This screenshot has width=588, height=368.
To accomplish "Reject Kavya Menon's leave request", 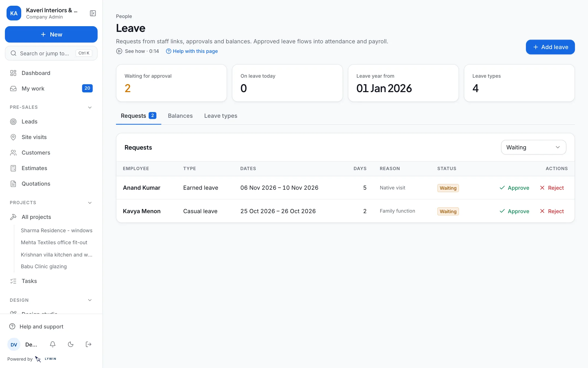I will click(x=552, y=211).
